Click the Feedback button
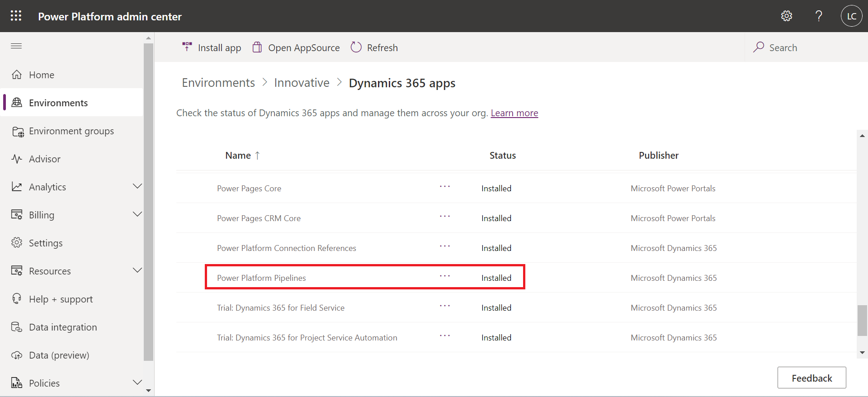 point(811,378)
